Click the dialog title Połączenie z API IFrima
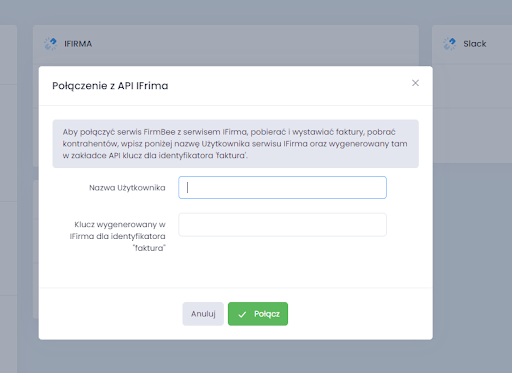The width and height of the screenshot is (512, 373). point(110,86)
